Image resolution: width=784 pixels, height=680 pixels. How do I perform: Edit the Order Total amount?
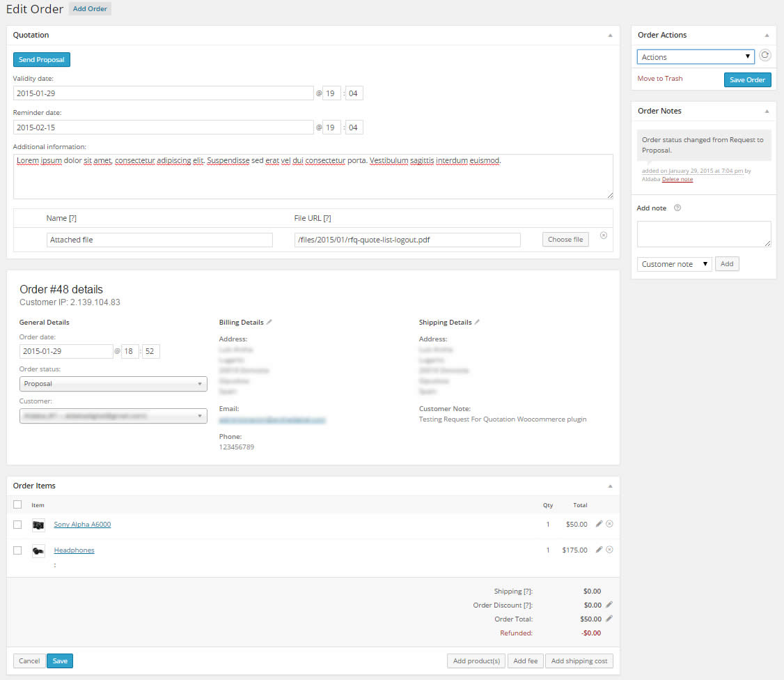[x=609, y=619]
